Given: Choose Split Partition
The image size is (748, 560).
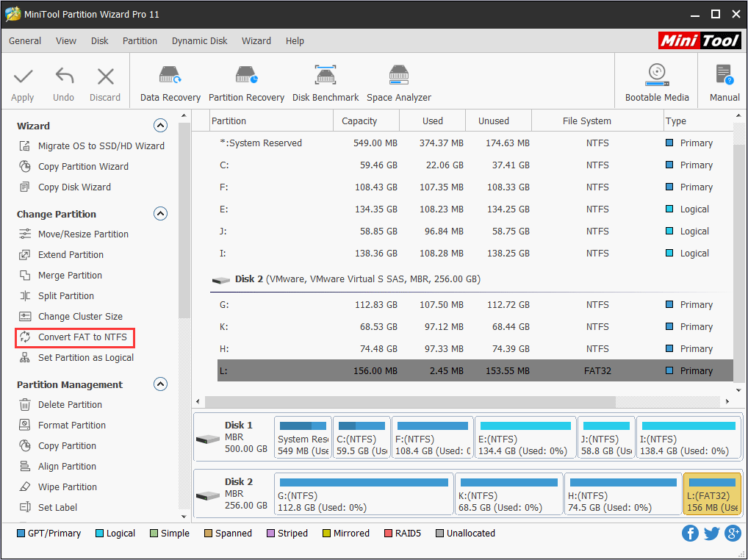Looking at the screenshot, I should point(57,295).
